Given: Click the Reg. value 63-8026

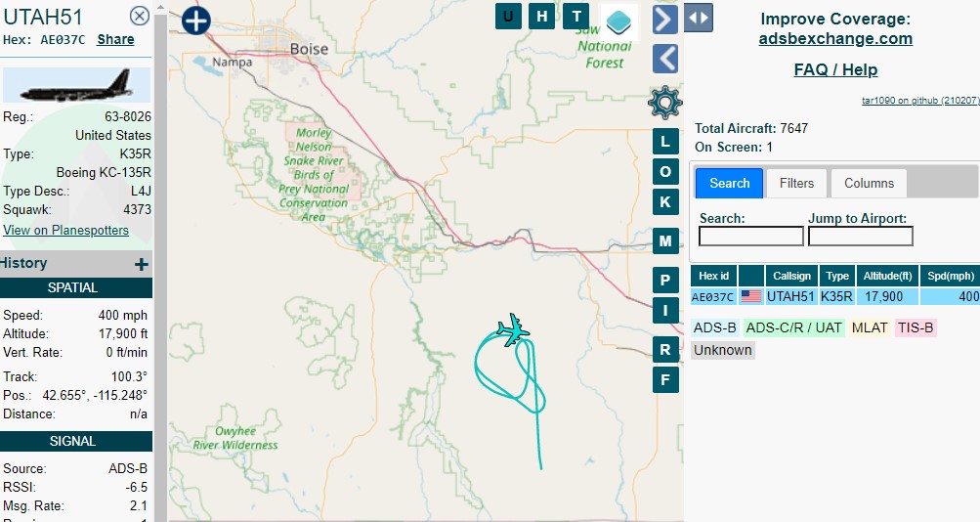Looking at the screenshot, I should coord(127,117).
